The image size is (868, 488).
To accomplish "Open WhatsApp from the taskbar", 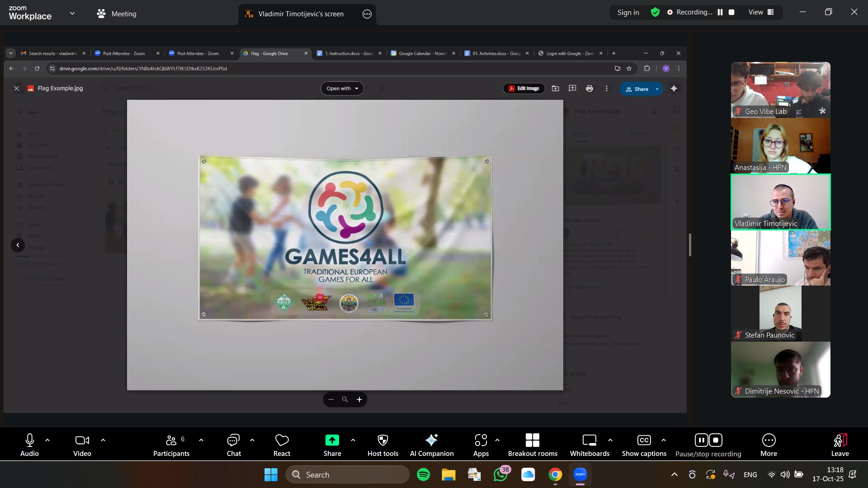I will point(501,474).
